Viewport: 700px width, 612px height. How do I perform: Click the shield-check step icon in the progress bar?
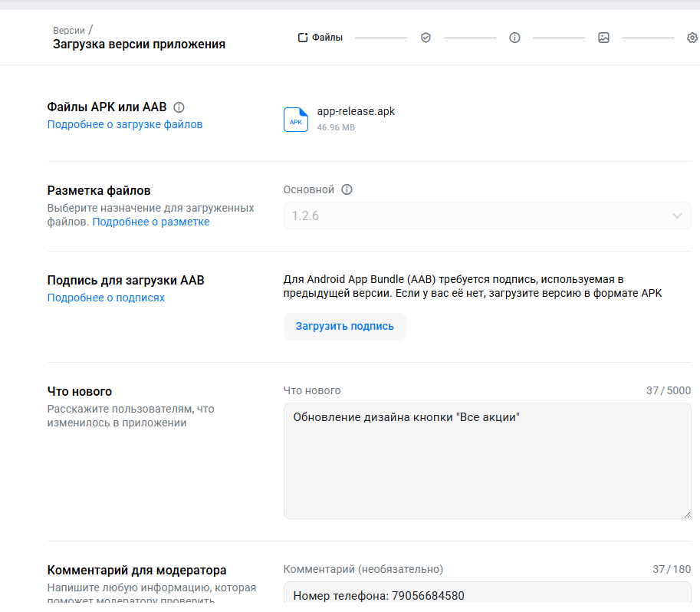426,36
